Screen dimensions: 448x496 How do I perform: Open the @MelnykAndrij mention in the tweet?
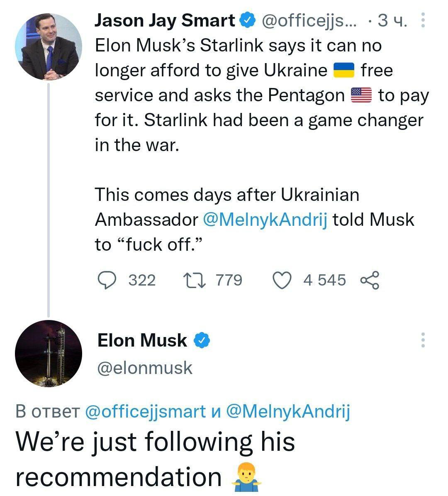pos(265,220)
